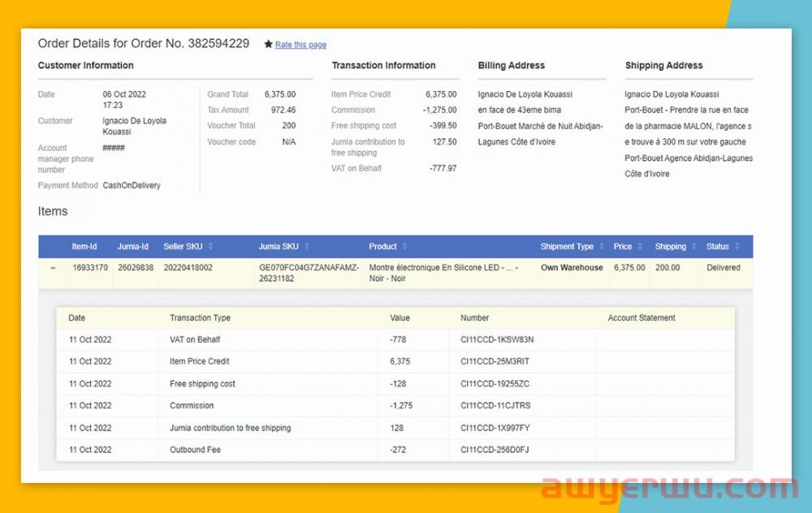Click the Jumia contribution value 127.50
The image size is (812, 513).
(445, 142)
